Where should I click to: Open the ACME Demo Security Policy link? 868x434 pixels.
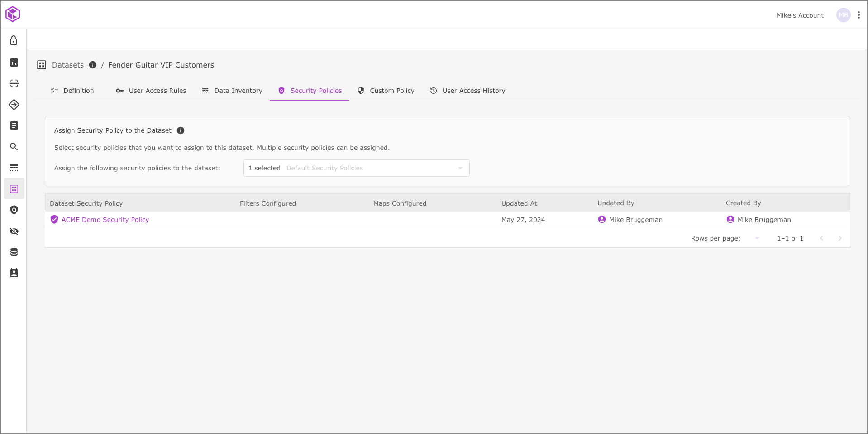105,220
